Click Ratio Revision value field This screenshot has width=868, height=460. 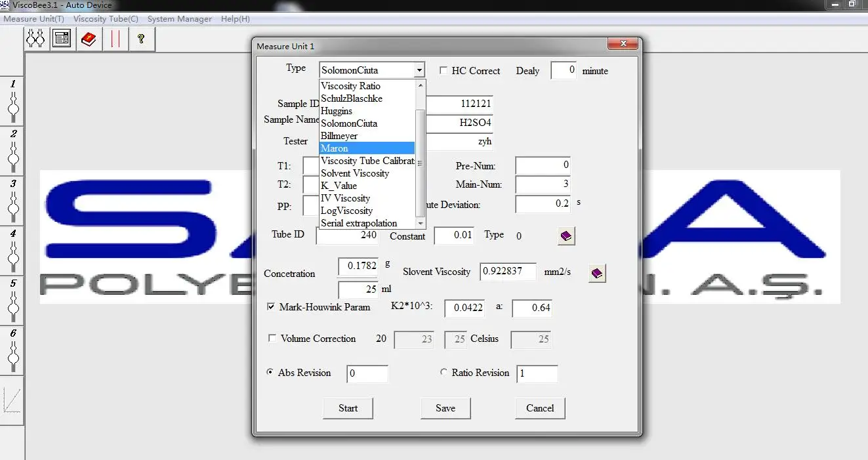point(537,374)
